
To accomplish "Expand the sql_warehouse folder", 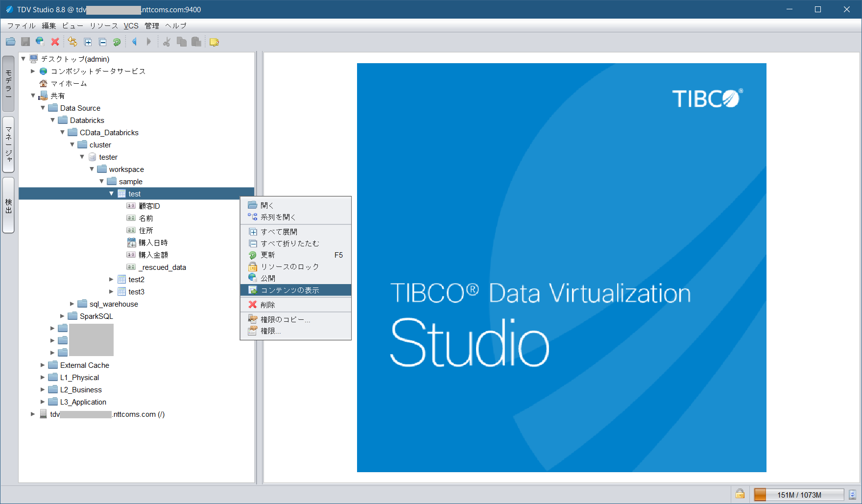I will pos(72,304).
